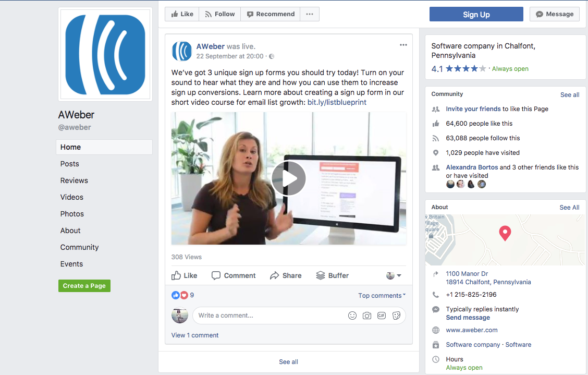Insert an emoji with the smiley icon
Viewport: 588px width, 375px height.
[352, 316]
